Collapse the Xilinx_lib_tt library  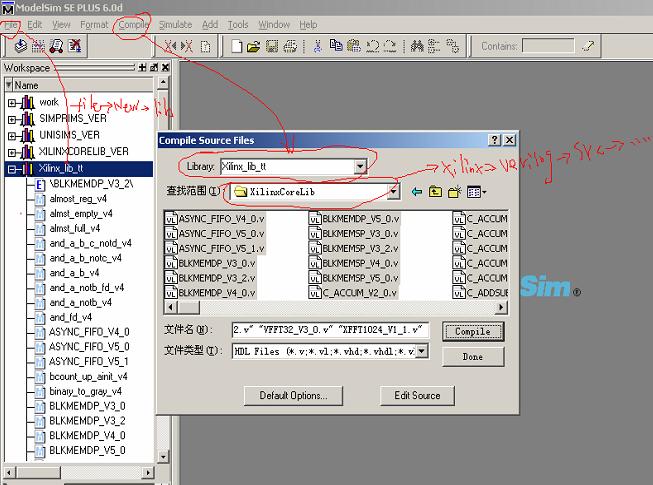click(12, 169)
